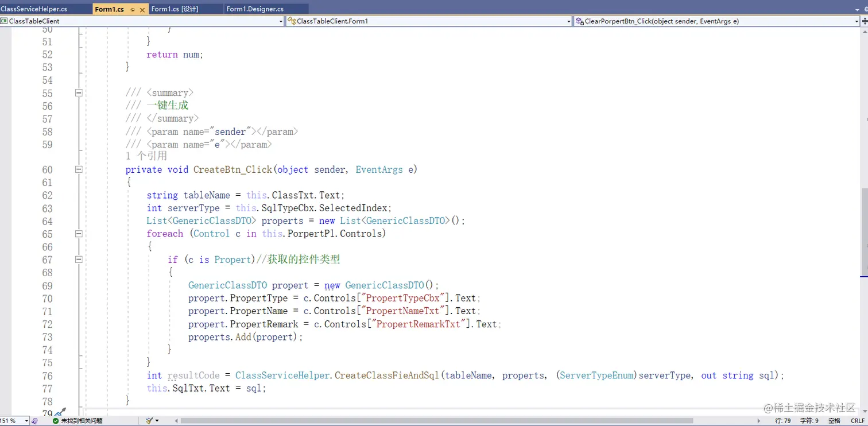Click the "PropertNameTxt" string literal
Viewport: 868px width, 426px height.
(402, 311)
